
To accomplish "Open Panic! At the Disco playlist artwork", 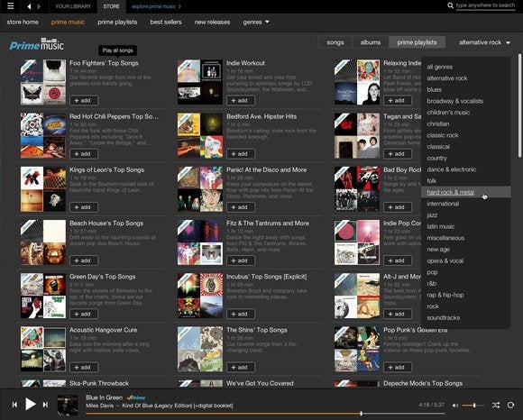I will pos(200,188).
